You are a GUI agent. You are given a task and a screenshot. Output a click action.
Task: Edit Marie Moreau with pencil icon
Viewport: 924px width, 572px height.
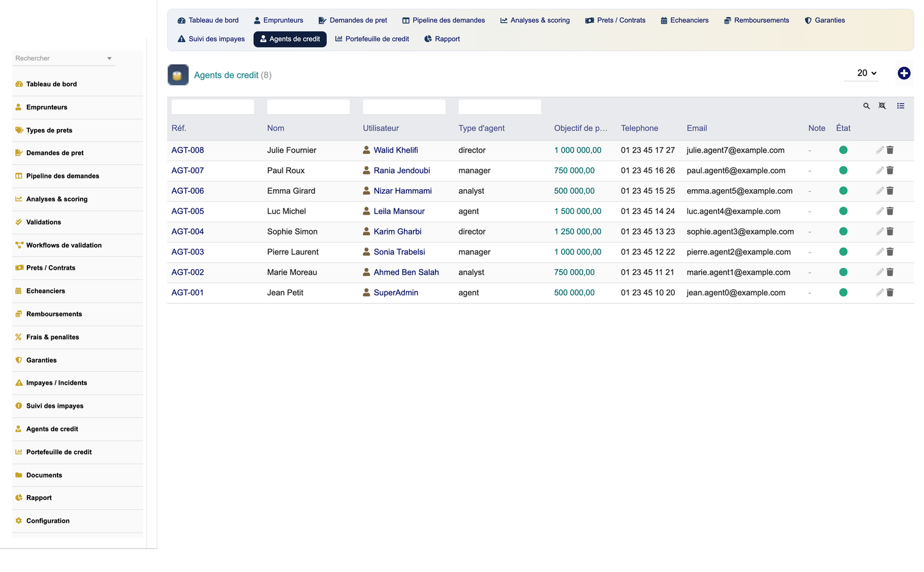880,272
